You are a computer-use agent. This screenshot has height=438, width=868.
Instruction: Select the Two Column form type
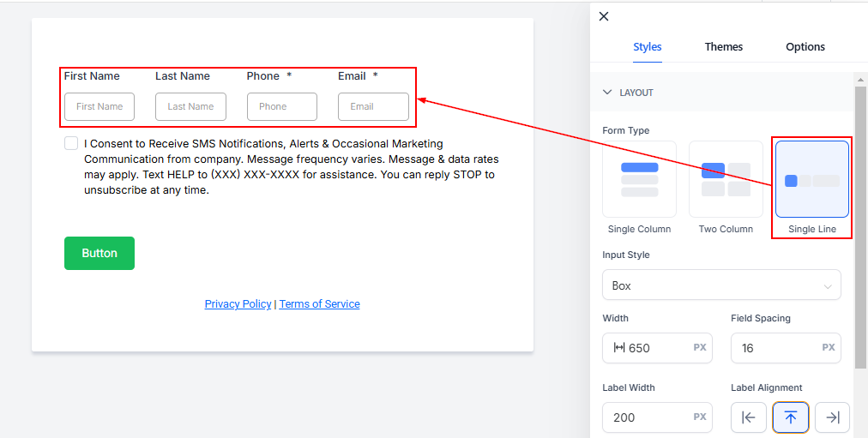point(726,179)
